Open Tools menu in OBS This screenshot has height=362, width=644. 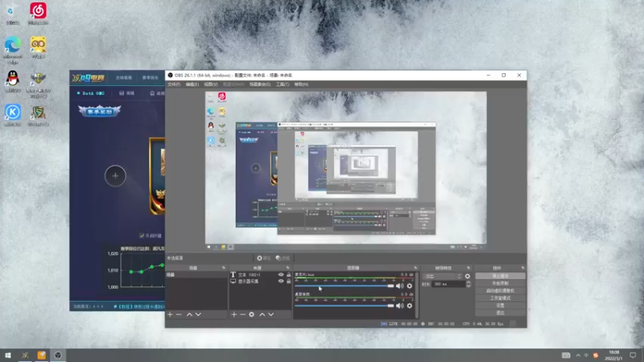click(283, 84)
